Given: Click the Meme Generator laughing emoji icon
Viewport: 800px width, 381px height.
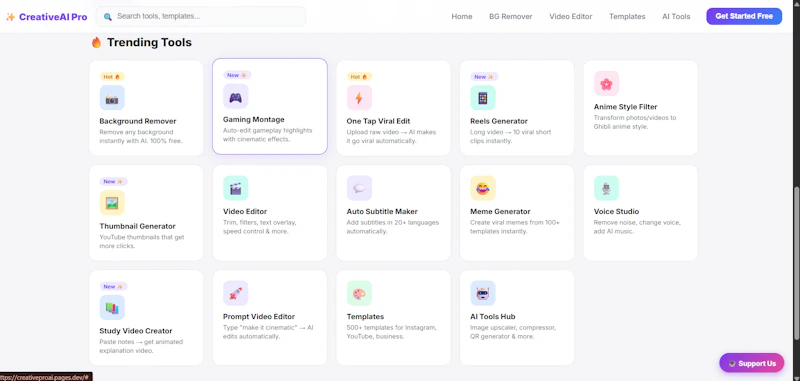Looking at the screenshot, I should coord(483,188).
